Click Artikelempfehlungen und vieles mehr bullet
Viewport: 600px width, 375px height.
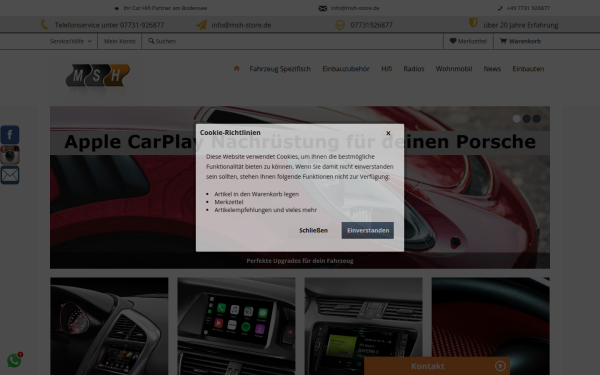(x=266, y=210)
